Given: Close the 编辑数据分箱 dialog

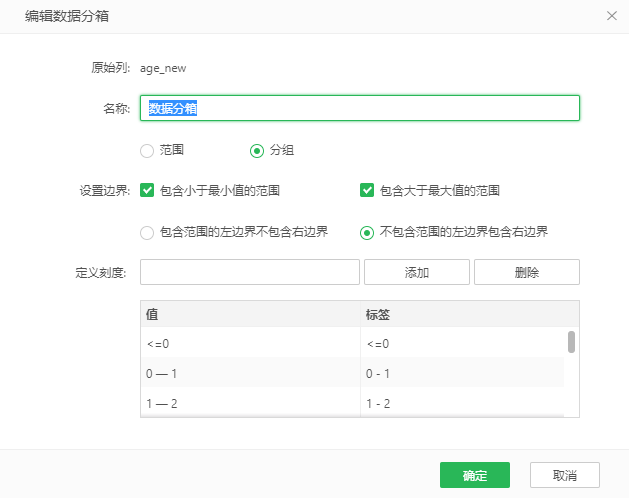Looking at the screenshot, I should 612,16.
